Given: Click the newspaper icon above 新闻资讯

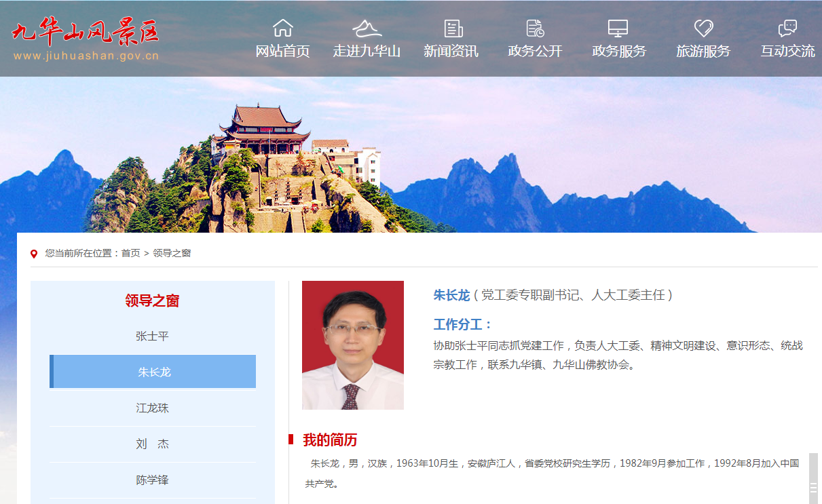Looking at the screenshot, I should 453,28.
